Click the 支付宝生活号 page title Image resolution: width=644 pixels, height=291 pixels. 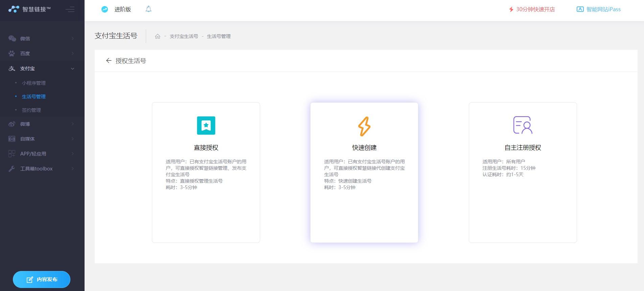coord(116,36)
